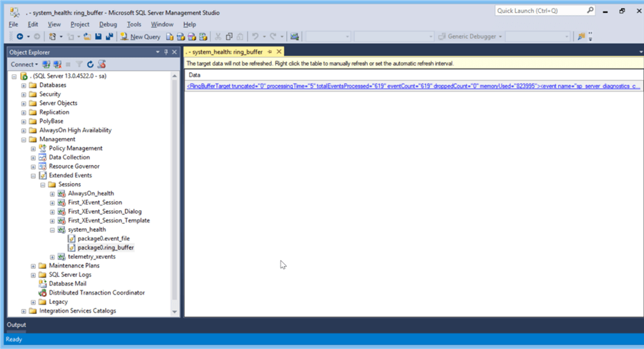The height and width of the screenshot is (349, 644).
Task: Click the New Project toolbar icon
Action: [52, 36]
